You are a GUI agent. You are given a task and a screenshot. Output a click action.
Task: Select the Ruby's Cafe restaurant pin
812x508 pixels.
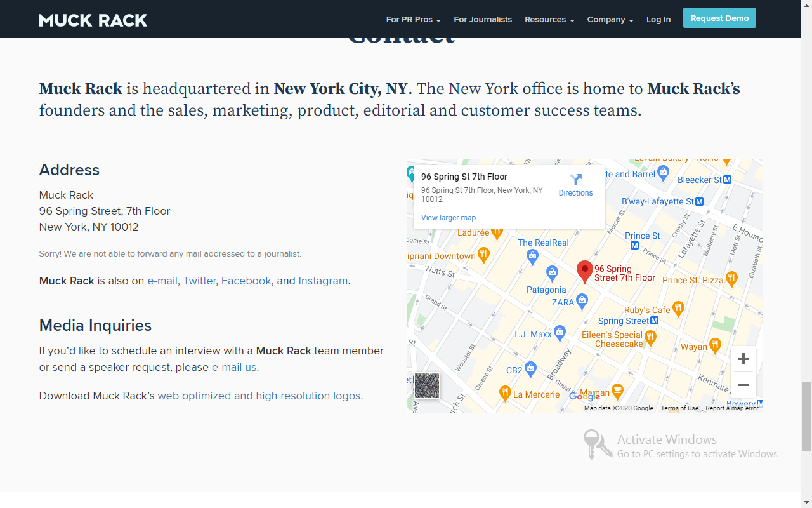(678, 309)
